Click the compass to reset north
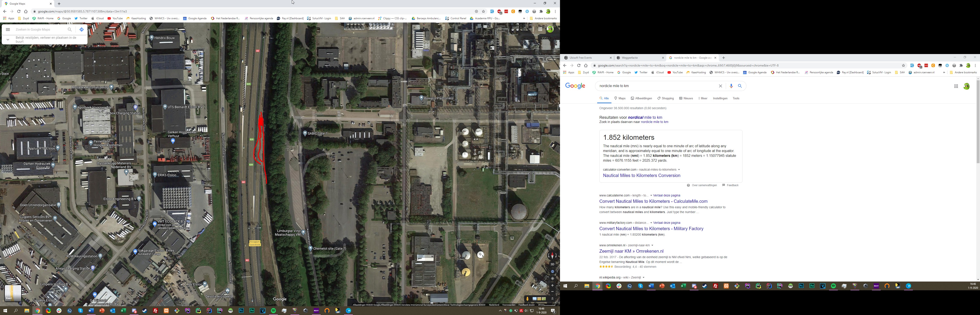The image size is (980, 315). (552, 256)
